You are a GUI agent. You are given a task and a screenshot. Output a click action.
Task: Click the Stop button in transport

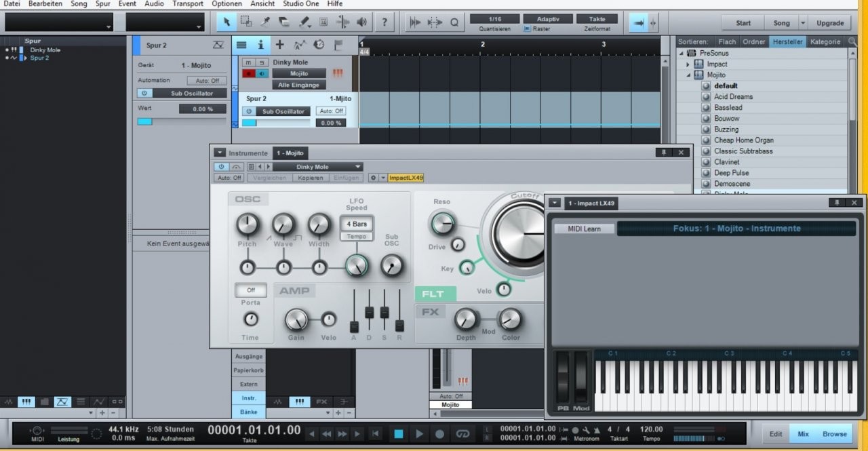coord(399,434)
